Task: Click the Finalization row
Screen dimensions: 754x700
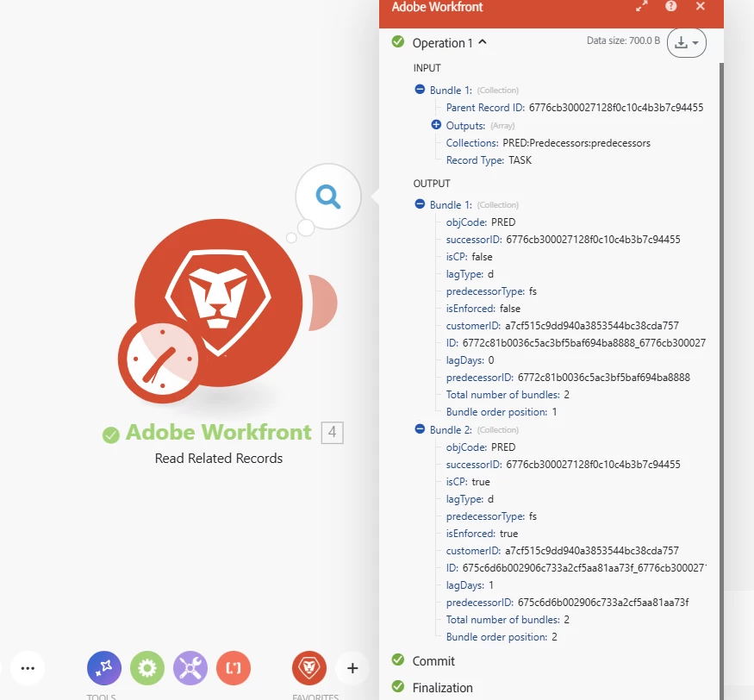Action: point(442,687)
